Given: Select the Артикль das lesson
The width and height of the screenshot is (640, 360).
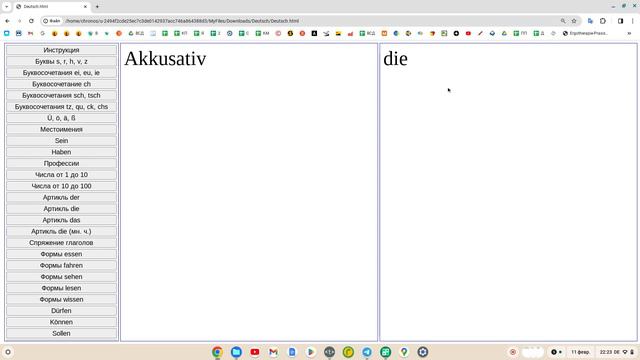Looking at the screenshot, I should tap(61, 220).
